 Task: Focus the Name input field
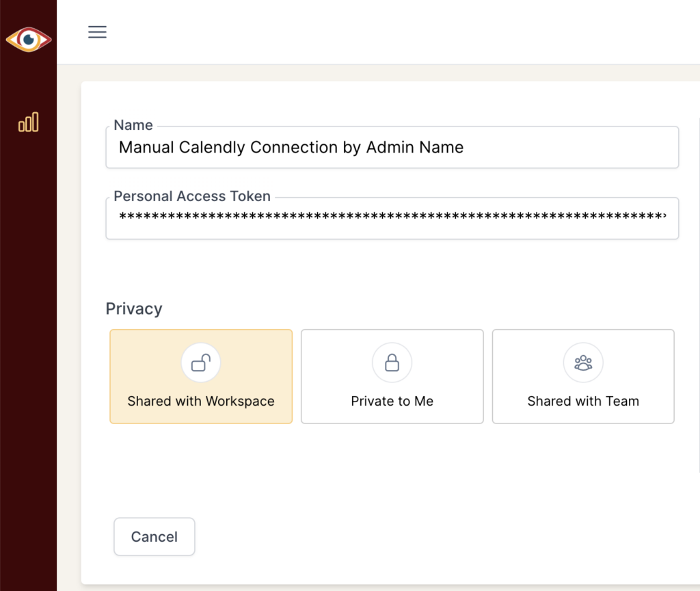click(392, 148)
